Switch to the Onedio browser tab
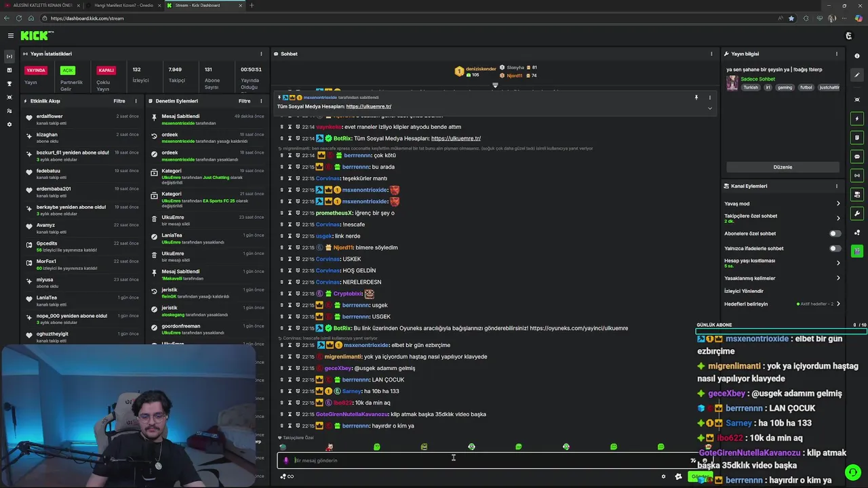 tap(123, 5)
